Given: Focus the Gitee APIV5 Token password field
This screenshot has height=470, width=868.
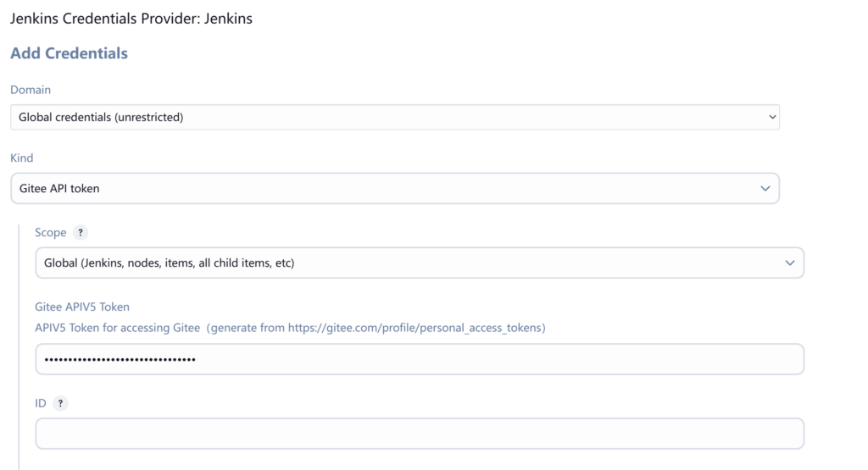Looking at the screenshot, I should pos(500,359).
